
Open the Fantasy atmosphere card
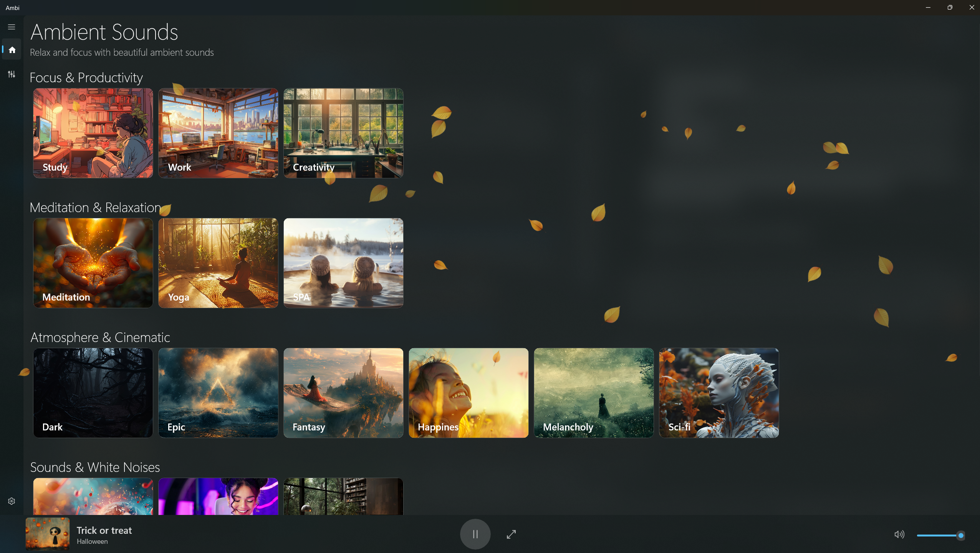[343, 393]
